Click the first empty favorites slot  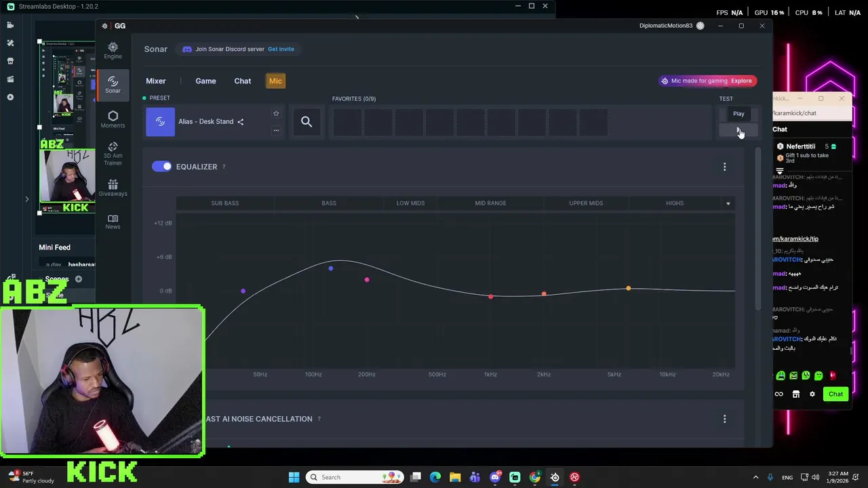[x=347, y=122]
